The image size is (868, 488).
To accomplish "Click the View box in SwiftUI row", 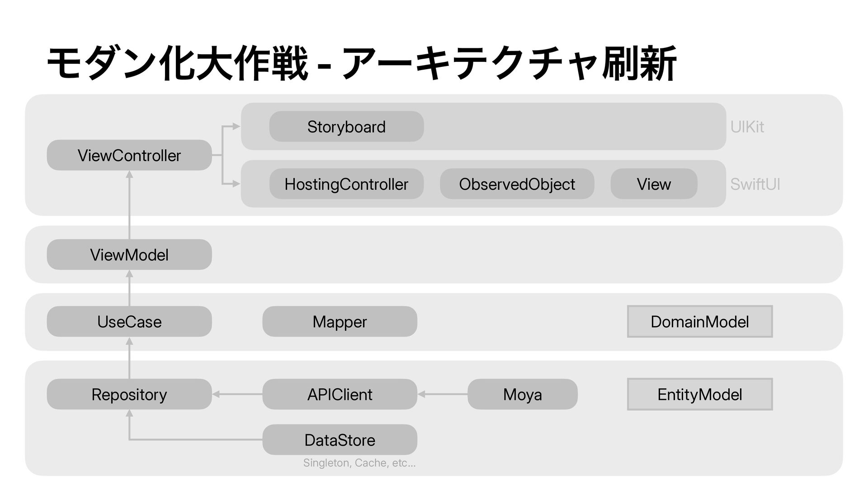I will 654,184.
